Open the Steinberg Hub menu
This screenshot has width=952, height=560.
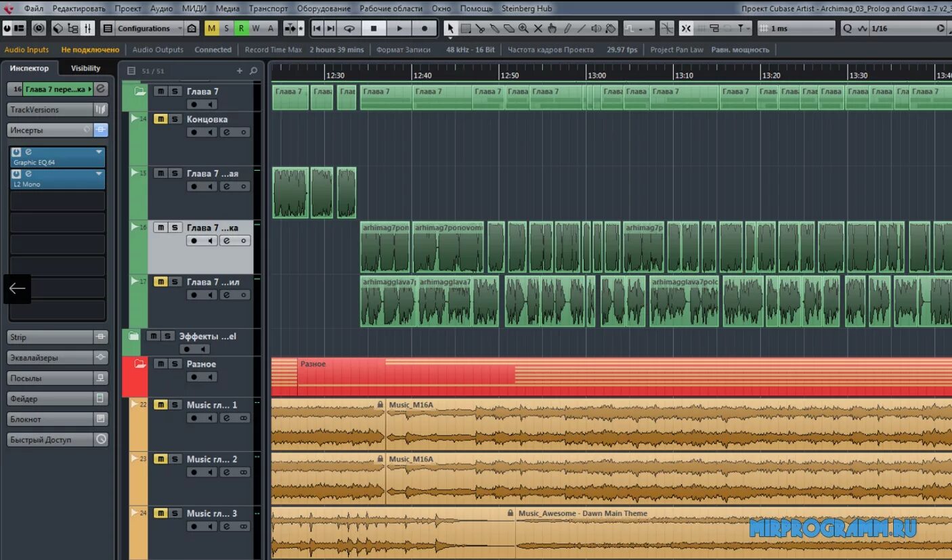pyautogui.click(x=527, y=9)
